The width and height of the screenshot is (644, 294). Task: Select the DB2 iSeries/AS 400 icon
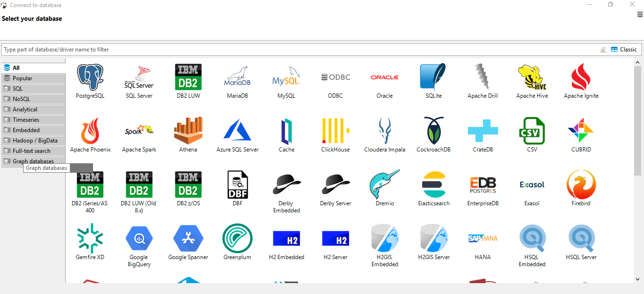(90, 185)
